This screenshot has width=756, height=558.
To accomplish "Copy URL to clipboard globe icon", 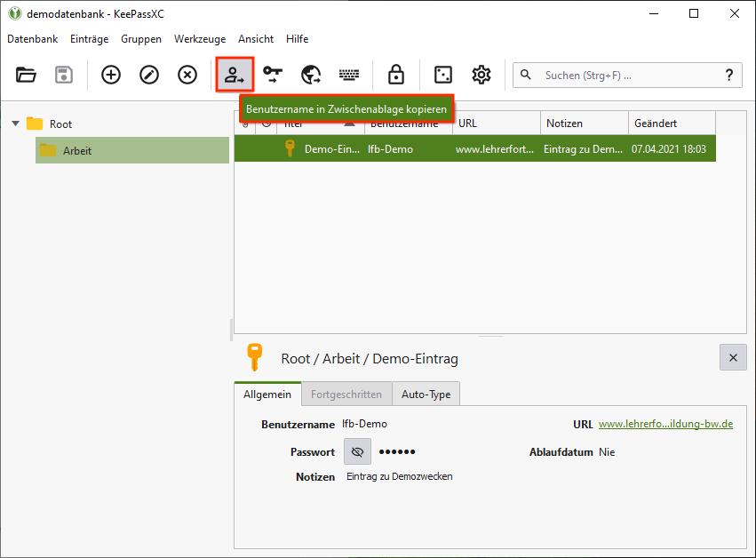I will 311,75.
